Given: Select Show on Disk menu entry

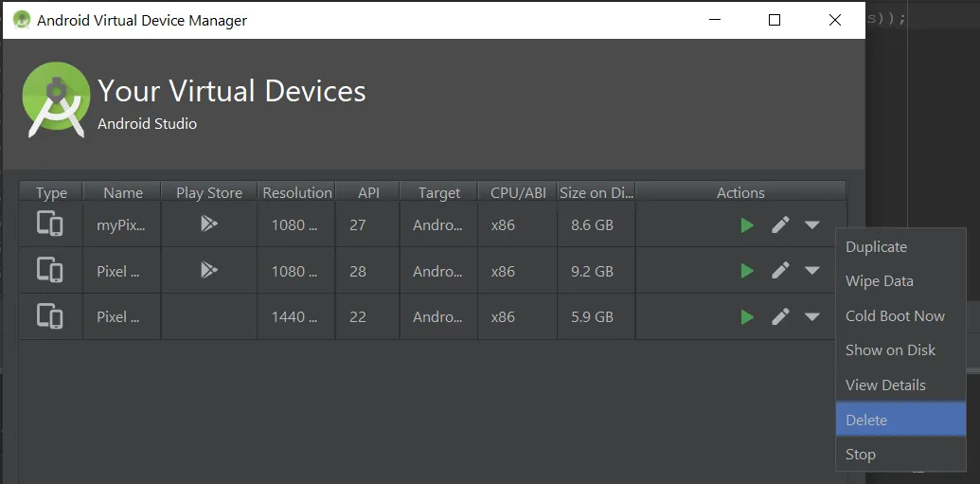Looking at the screenshot, I should point(890,350).
